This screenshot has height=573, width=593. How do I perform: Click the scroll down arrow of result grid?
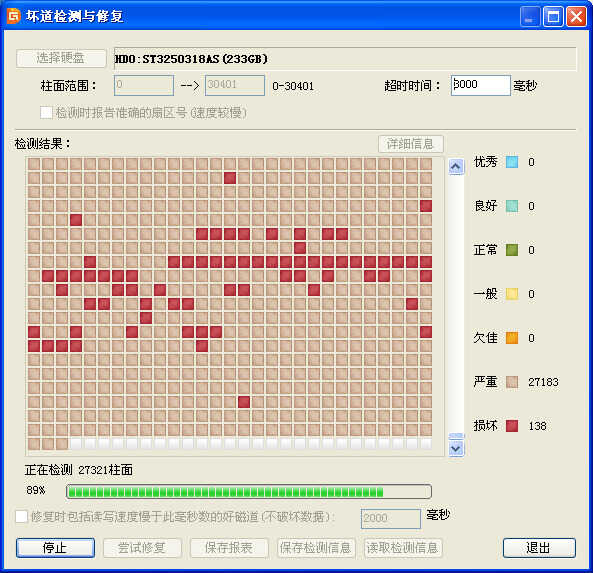pyautogui.click(x=456, y=449)
